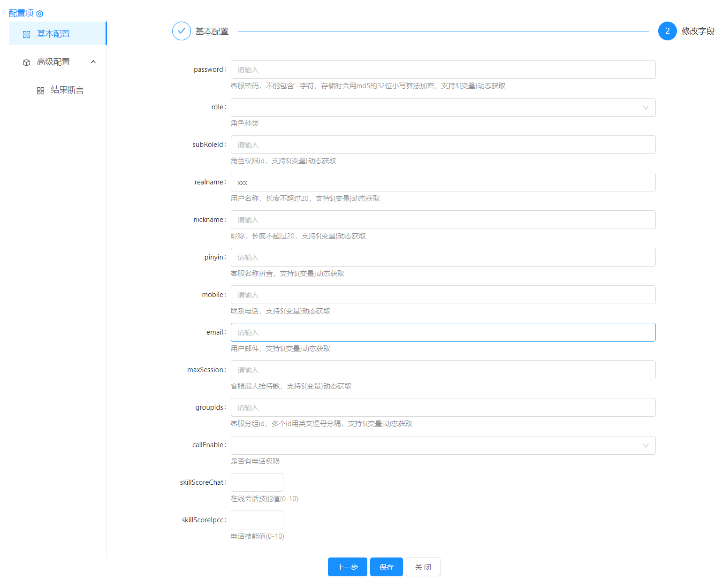Select 基本配置 in the sidebar
The image size is (722, 588).
coord(53,34)
